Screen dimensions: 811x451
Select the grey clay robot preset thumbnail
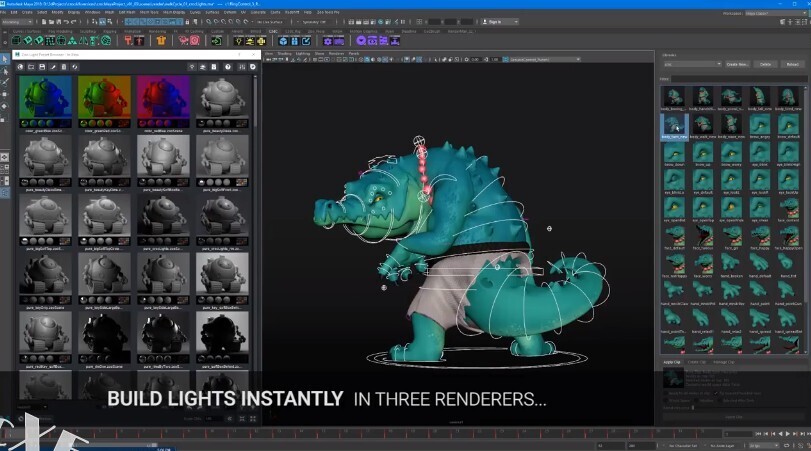point(223,99)
